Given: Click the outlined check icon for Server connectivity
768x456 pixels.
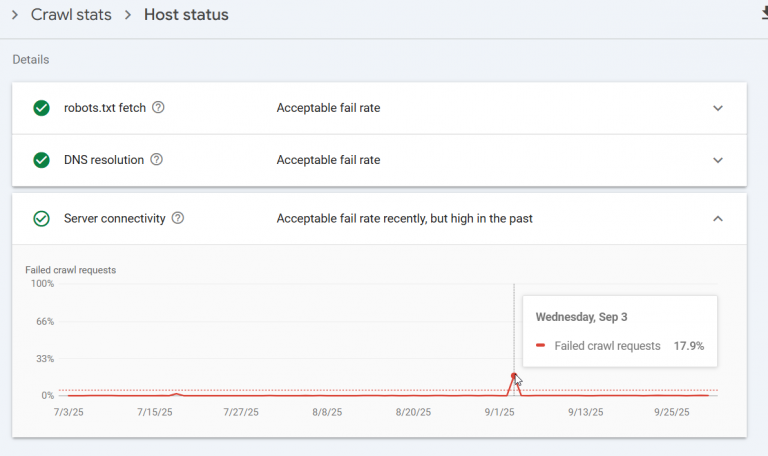Looking at the screenshot, I should (x=41, y=218).
